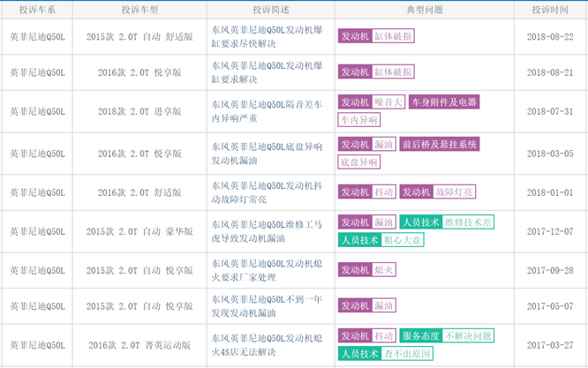Click the date 2018-08-21
This screenshot has height=368, width=588.
550,72
